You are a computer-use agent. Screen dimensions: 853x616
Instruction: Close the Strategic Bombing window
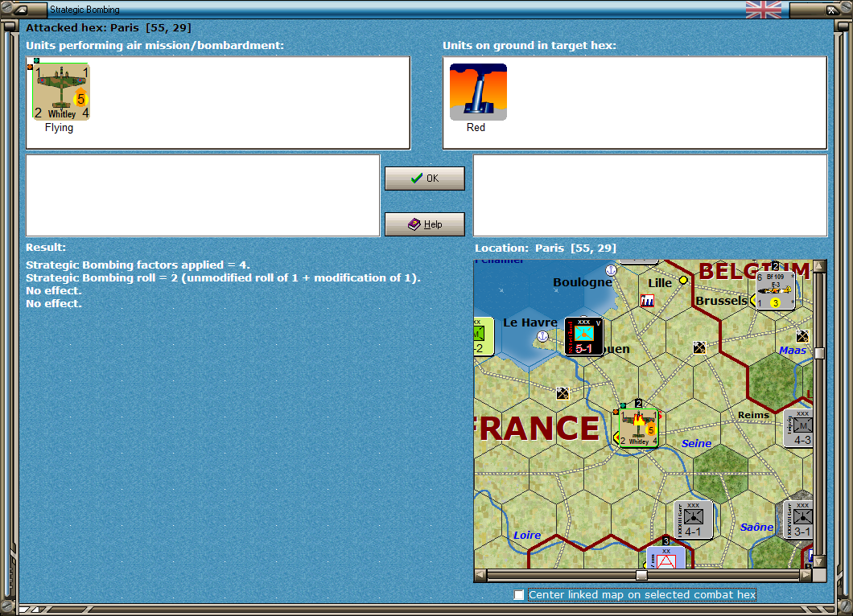pos(832,9)
